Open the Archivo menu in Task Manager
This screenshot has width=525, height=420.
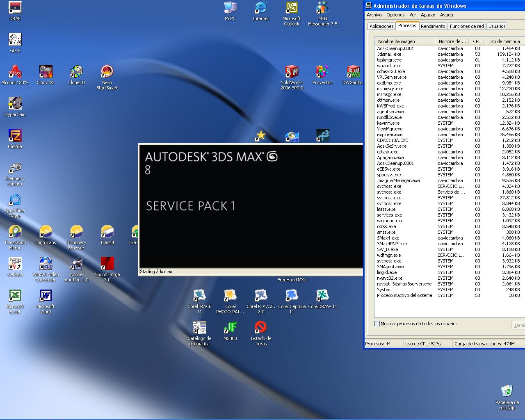tap(374, 15)
